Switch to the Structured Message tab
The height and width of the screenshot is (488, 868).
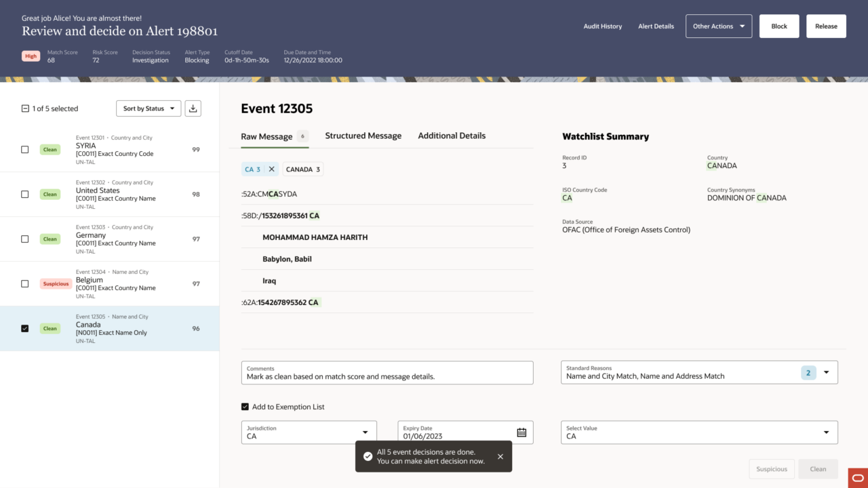click(x=363, y=136)
